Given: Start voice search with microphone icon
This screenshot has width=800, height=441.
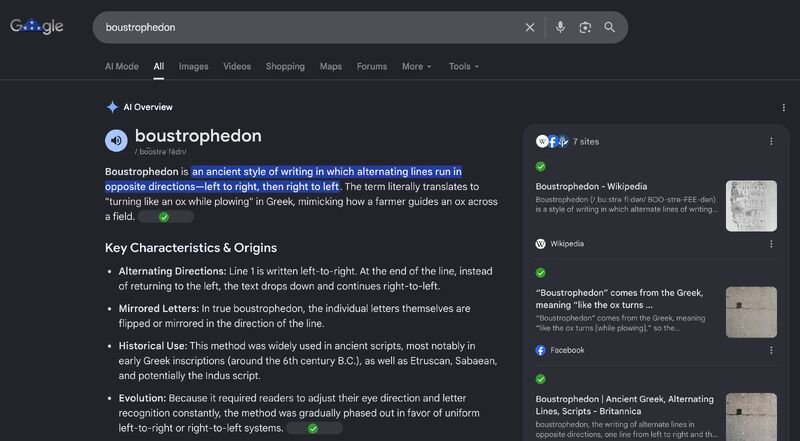Looking at the screenshot, I should click(x=560, y=27).
